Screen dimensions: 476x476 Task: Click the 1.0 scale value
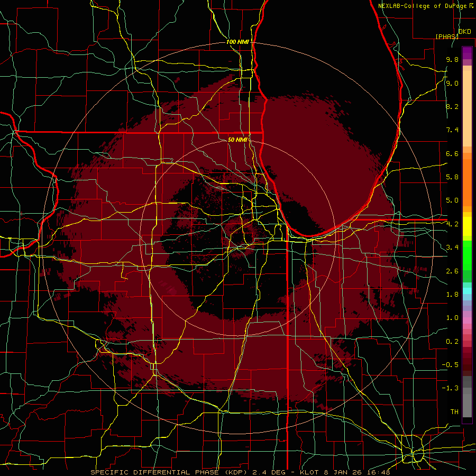[452, 318]
